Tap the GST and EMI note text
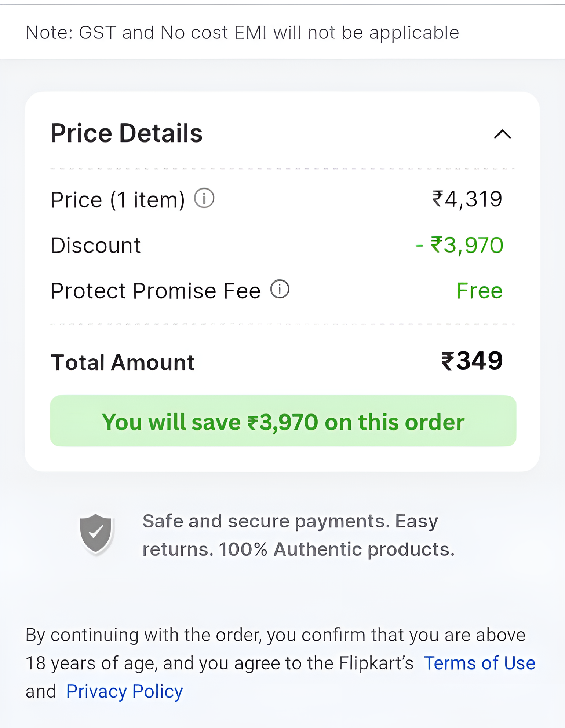Image resolution: width=565 pixels, height=728 pixels. point(243,32)
